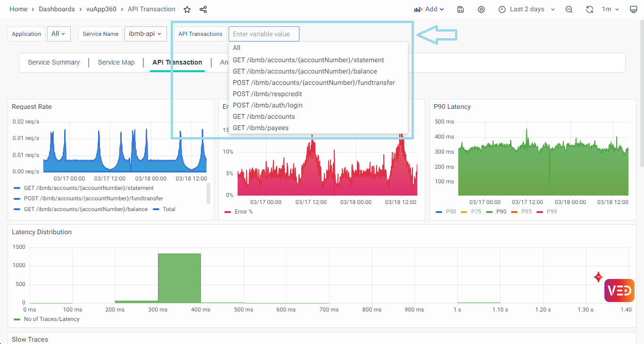Star this dashboard as favorite
Viewport: 644px width, 344px height.
click(187, 9)
